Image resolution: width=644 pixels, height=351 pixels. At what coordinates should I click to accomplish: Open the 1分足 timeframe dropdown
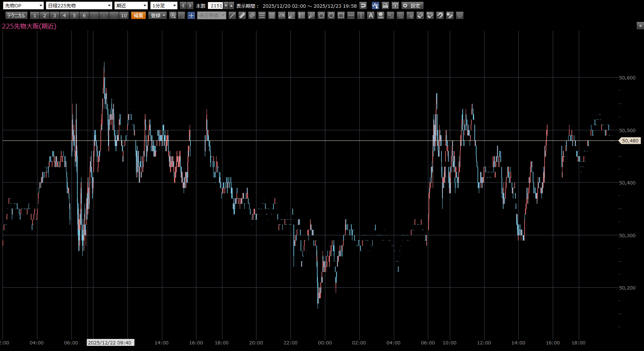click(x=164, y=5)
